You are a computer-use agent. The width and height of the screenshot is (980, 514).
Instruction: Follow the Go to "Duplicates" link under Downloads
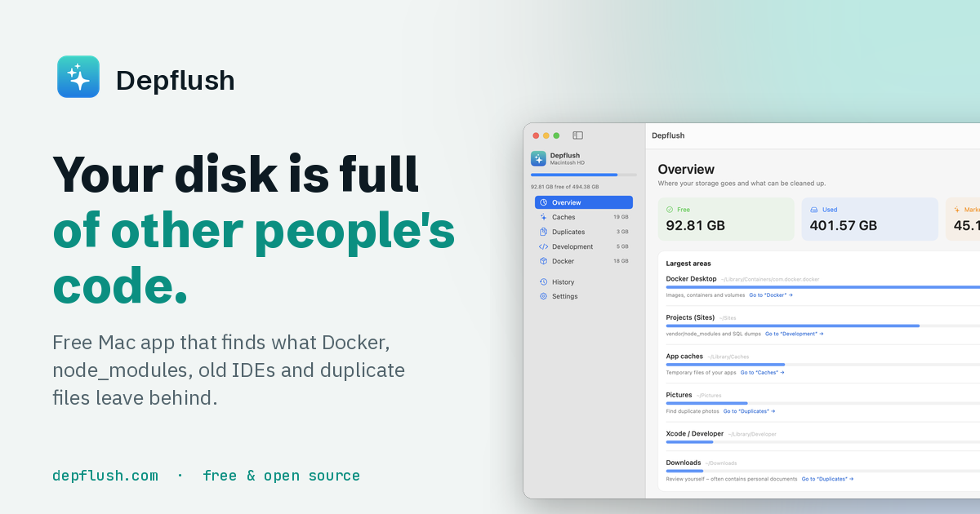[x=827, y=479]
